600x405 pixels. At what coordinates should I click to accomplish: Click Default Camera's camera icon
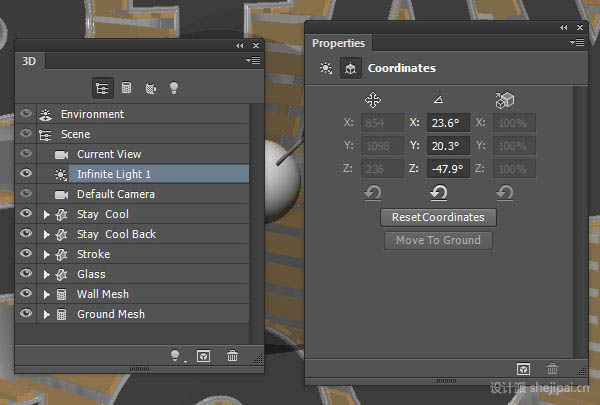point(61,195)
